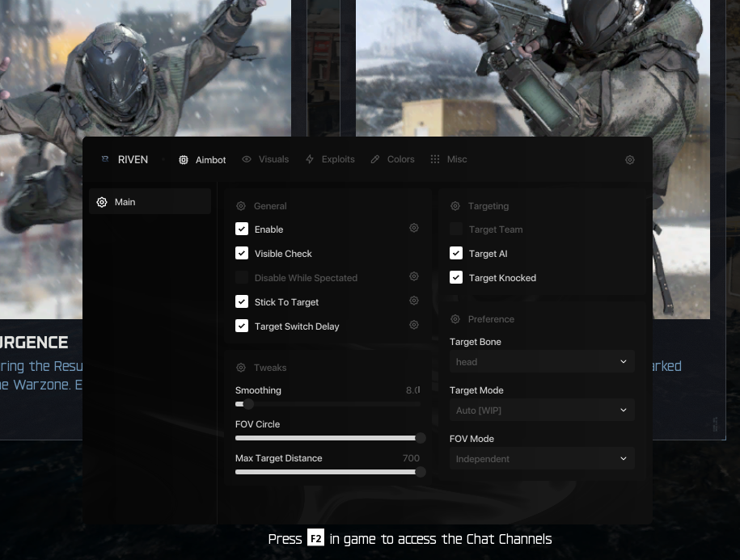Screen dimensions: 740x560
Task: Click the FOV Circle slider
Action: 330,438
